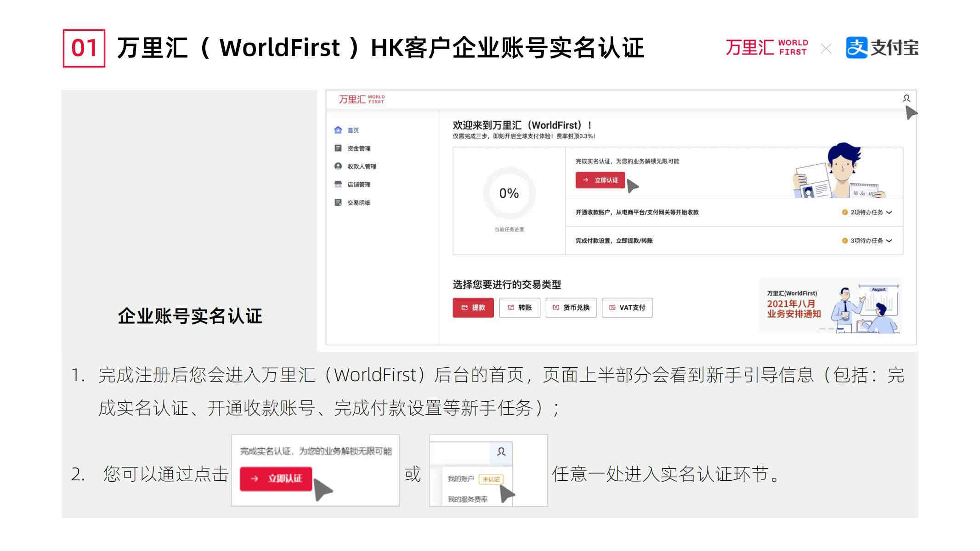Viewport: 980px width, 551px height.
Task: Click the 万里汇 WorldFirst logo in dashboard header
Action: [x=362, y=99]
